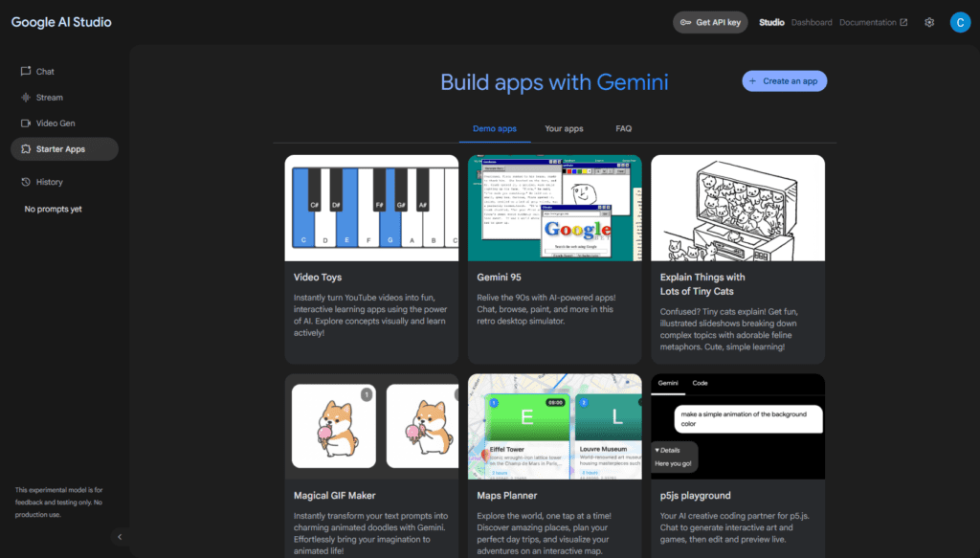This screenshot has height=558, width=980.
Task: Open the Tiny Cats illustration thumbnail
Action: point(738,208)
